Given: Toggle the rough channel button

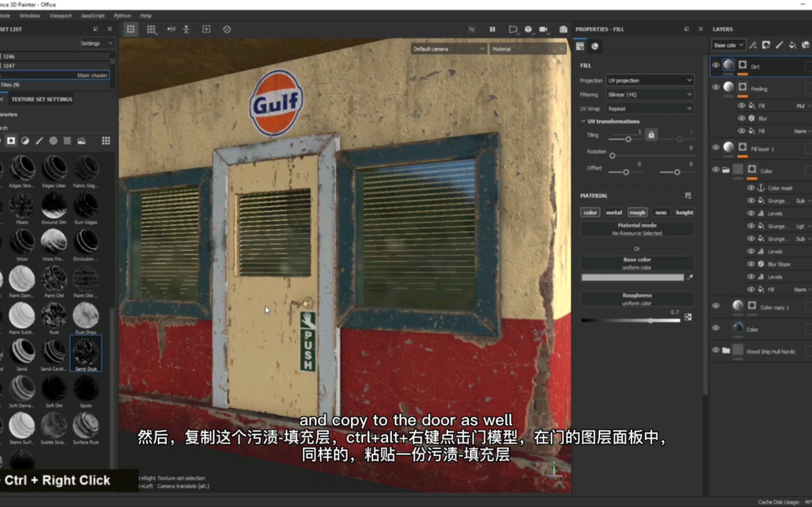Looking at the screenshot, I should (637, 213).
